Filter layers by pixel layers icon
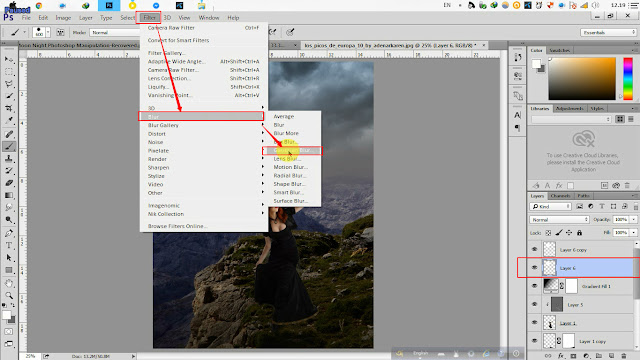This screenshot has width=640, height=360. pos(580,207)
